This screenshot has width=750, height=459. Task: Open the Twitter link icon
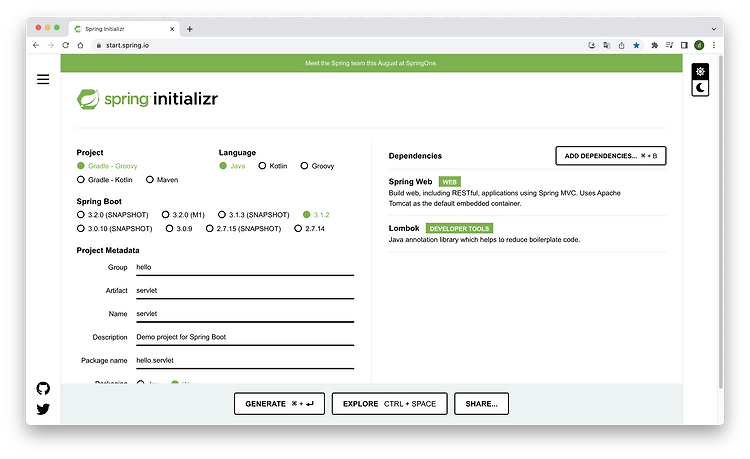[x=43, y=409]
